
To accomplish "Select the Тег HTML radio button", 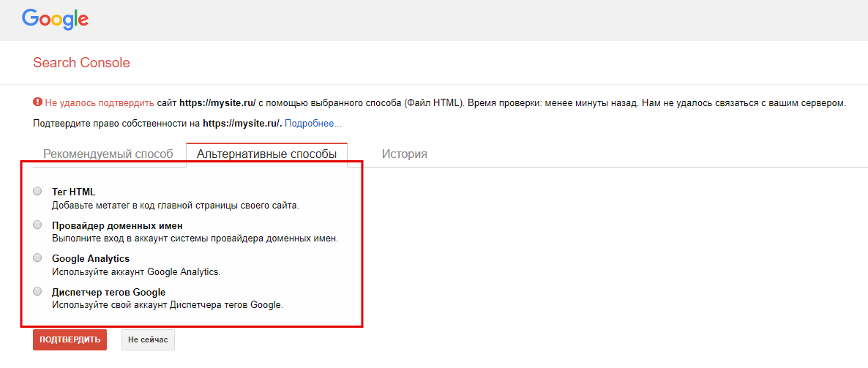I will click(x=37, y=191).
